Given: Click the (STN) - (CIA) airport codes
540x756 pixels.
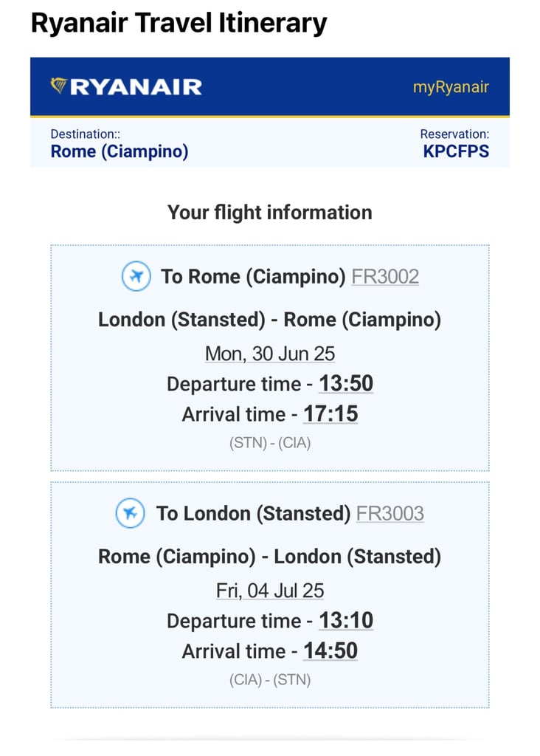Looking at the screenshot, I should pyautogui.click(x=270, y=443).
